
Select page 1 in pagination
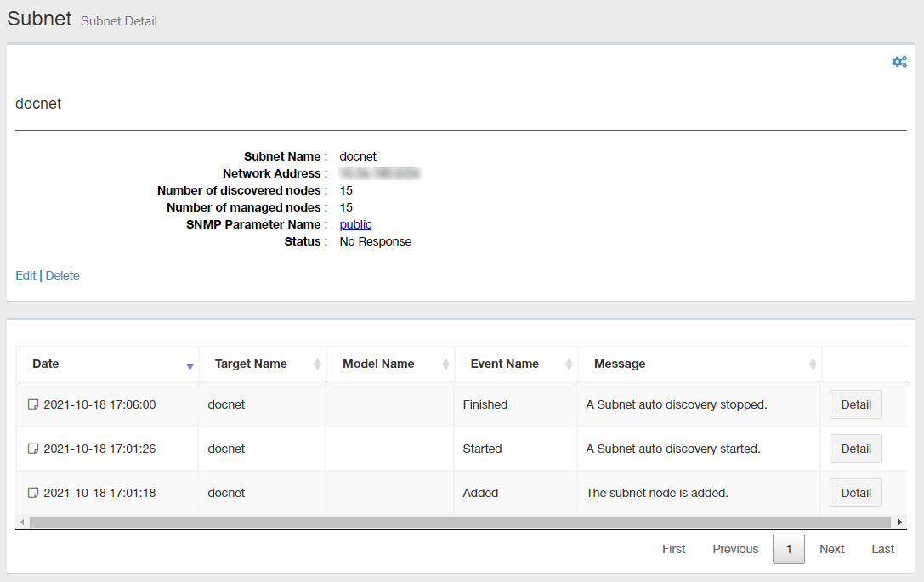788,550
